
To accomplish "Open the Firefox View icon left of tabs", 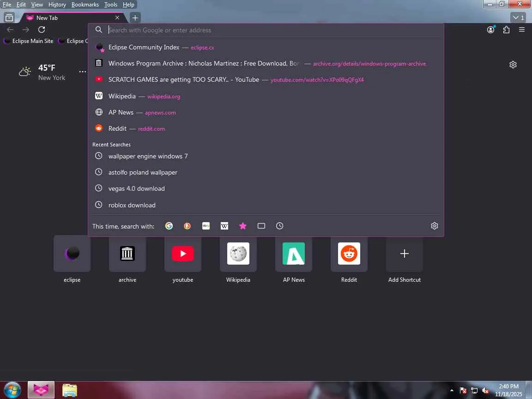I will click(x=9, y=18).
